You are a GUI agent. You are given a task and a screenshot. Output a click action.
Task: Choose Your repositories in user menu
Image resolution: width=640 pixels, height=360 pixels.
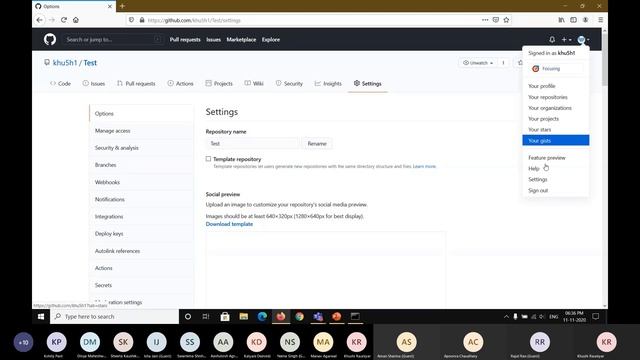[556, 97]
